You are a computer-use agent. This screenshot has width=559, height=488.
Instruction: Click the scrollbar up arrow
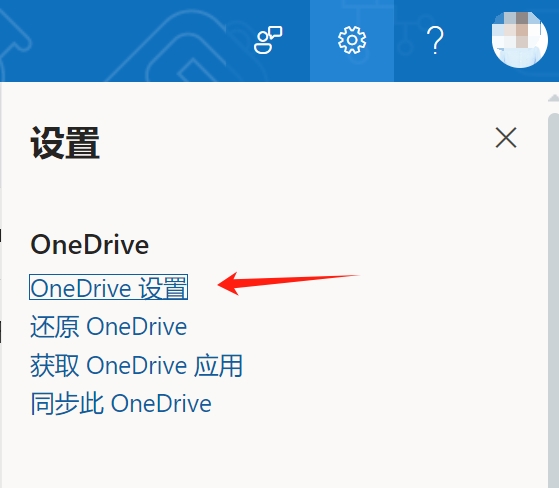click(x=553, y=98)
